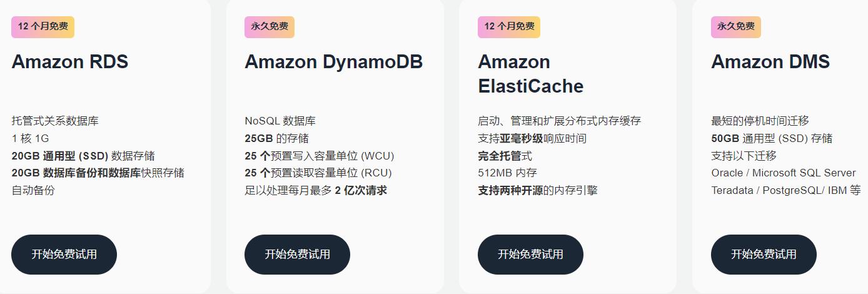The width and height of the screenshot is (868, 294).
Task: Click the 2 亿次请求 text in DynamoDB card
Action: [361, 190]
